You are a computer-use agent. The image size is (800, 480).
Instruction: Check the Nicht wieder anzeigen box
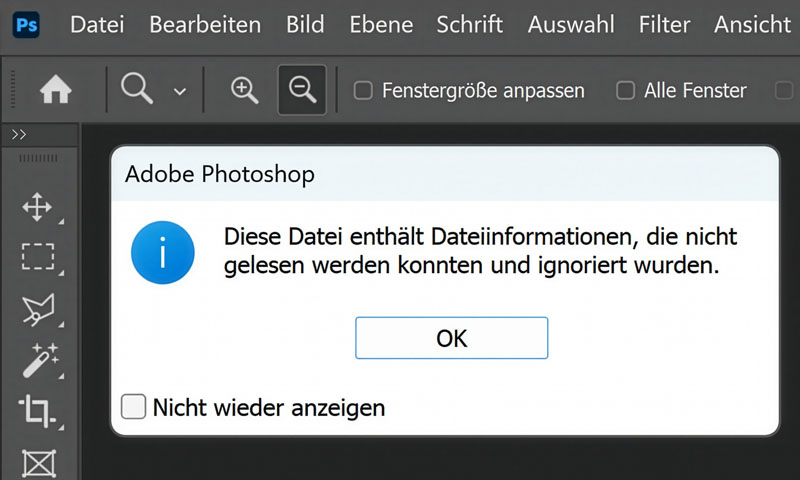[133, 407]
